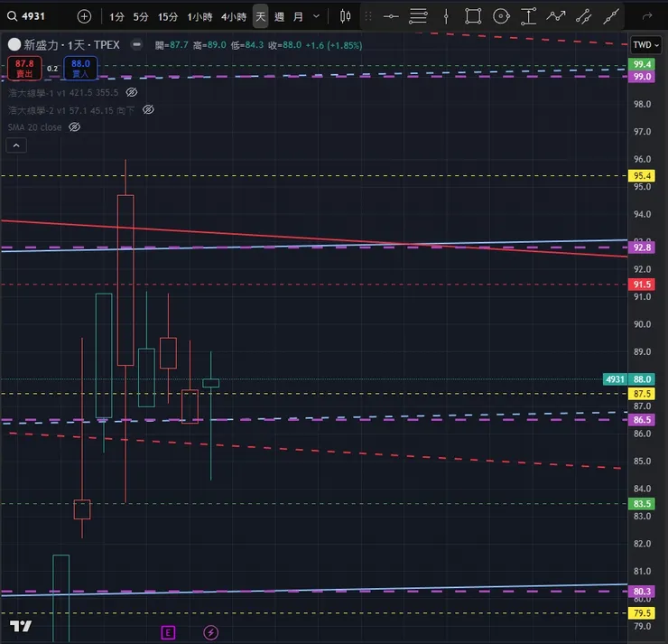
Task: Click the 88.0 買入 buy button
Action: [80, 68]
